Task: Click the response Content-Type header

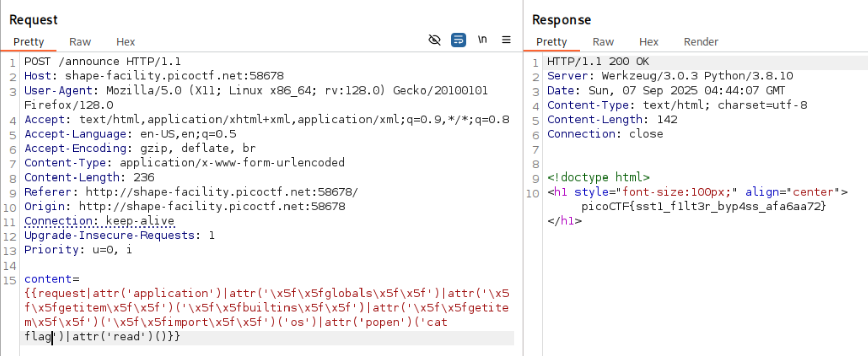Action: [677, 105]
